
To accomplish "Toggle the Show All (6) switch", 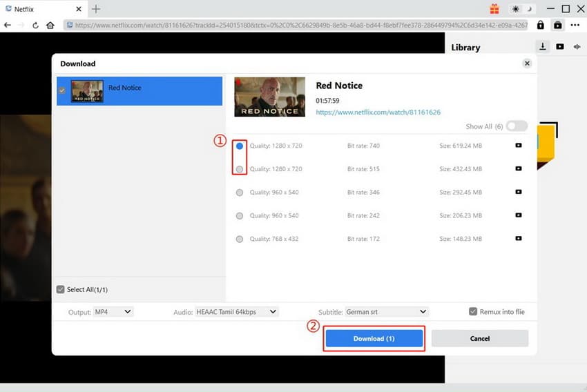I will pyautogui.click(x=517, y=126).
